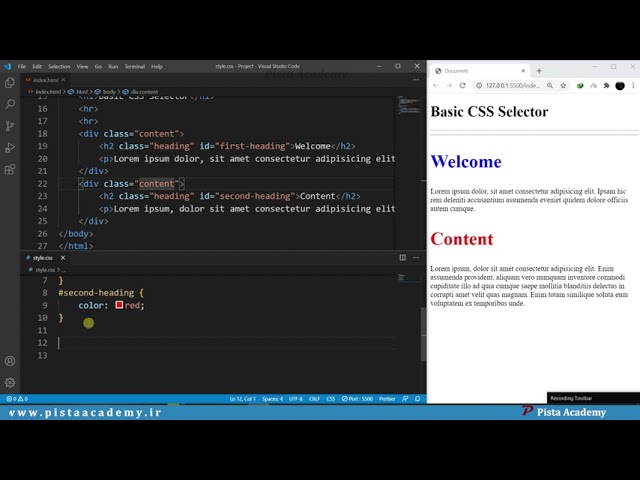Open Source Control view in activity bar

(10, 126)
